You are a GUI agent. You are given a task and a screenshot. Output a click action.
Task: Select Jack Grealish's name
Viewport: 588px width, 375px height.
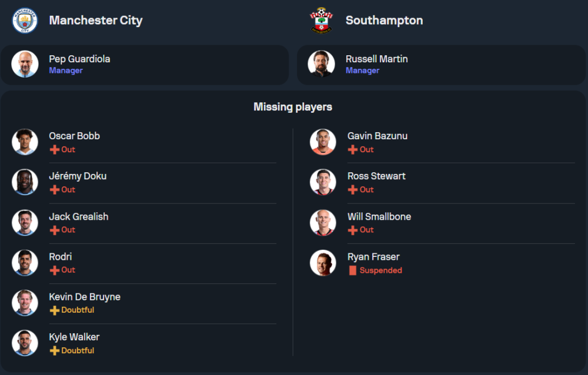tap(78, 216)
